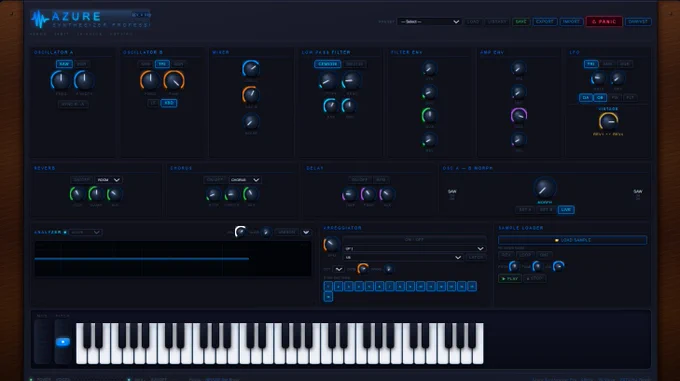The width and height of the screenshot is (680, 381).
Task: Click the orange Mixer knob
Action: [251, 95]
